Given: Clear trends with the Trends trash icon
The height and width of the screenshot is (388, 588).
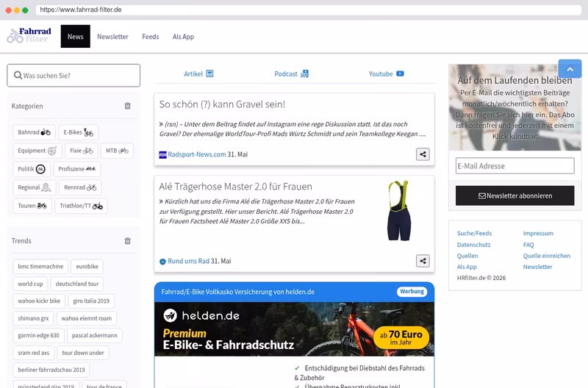Looking at the screenshot, I should 127,241.
